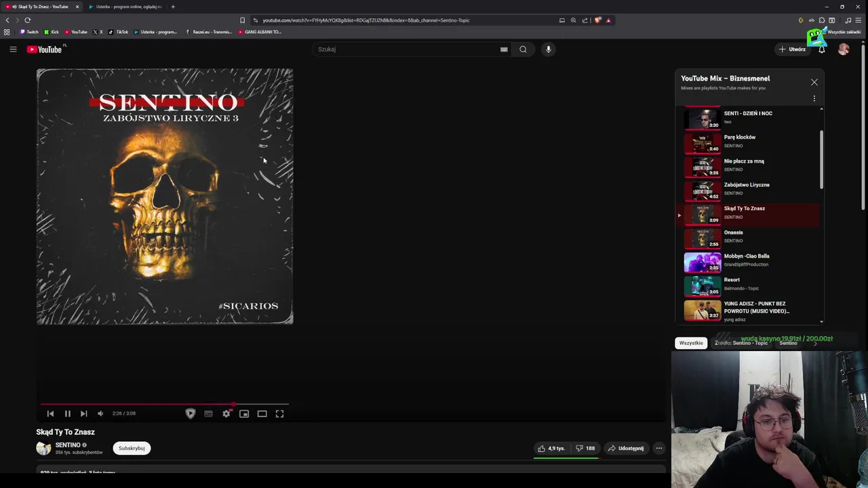
Task: Switch to miniplayer mode
Action: coord(244,413)
